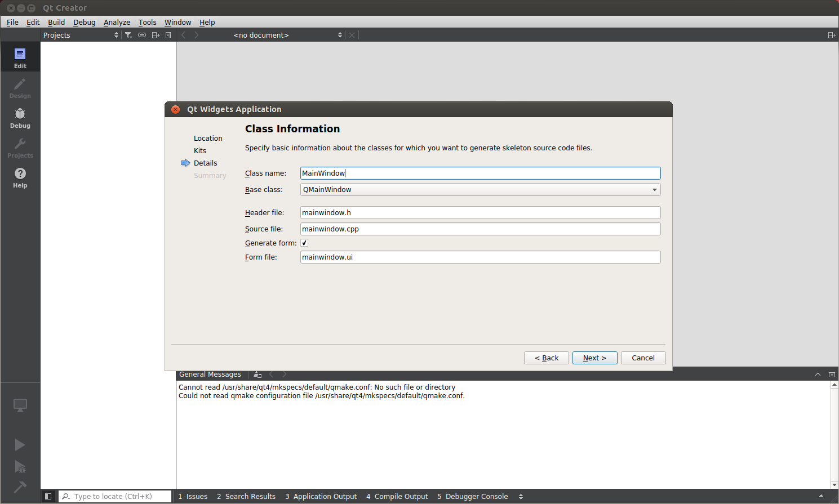Toggle sidebar visibility icon in status bar
The image size is (839, 504).
click(48, 496)
